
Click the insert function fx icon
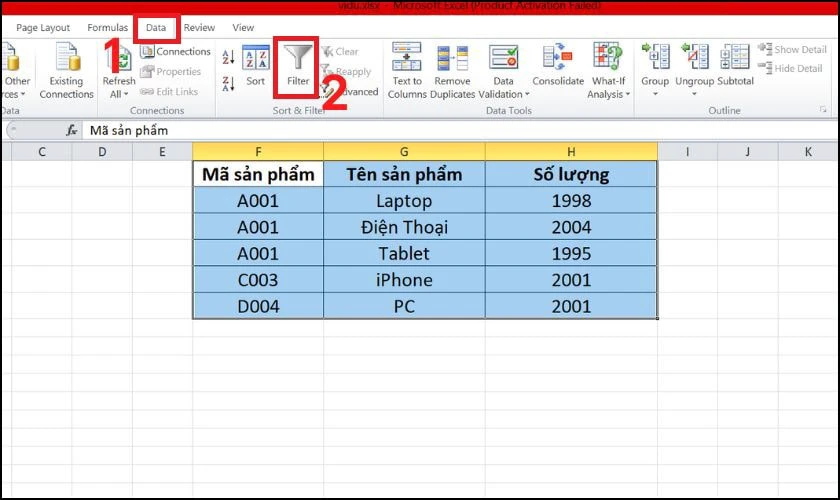pyautogui.click(x=71, y=130)
